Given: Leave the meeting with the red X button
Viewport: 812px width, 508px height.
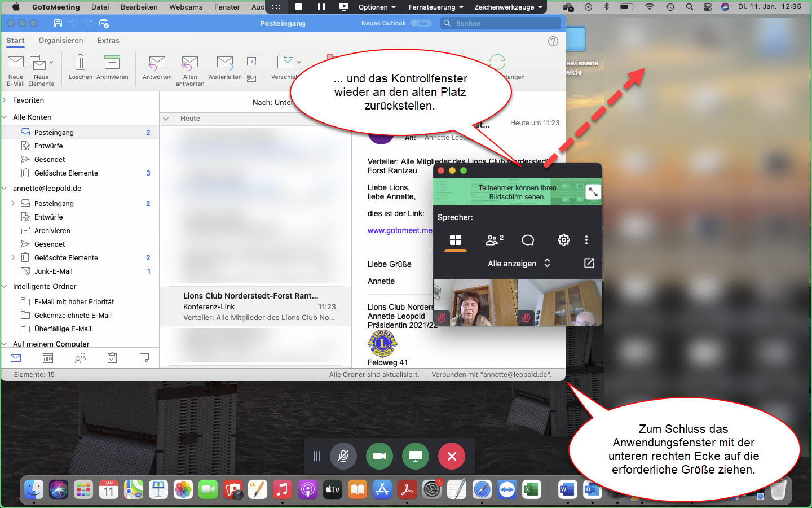Looking at the screenshot, I should (x=452, y=456).
